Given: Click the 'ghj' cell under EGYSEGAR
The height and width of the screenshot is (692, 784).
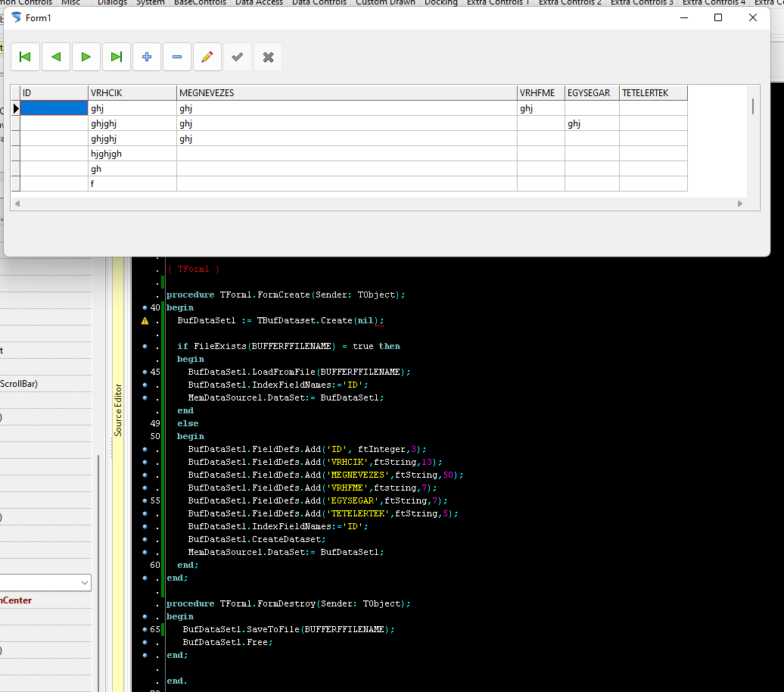Looking at the screenshot, I should [592, 123].
